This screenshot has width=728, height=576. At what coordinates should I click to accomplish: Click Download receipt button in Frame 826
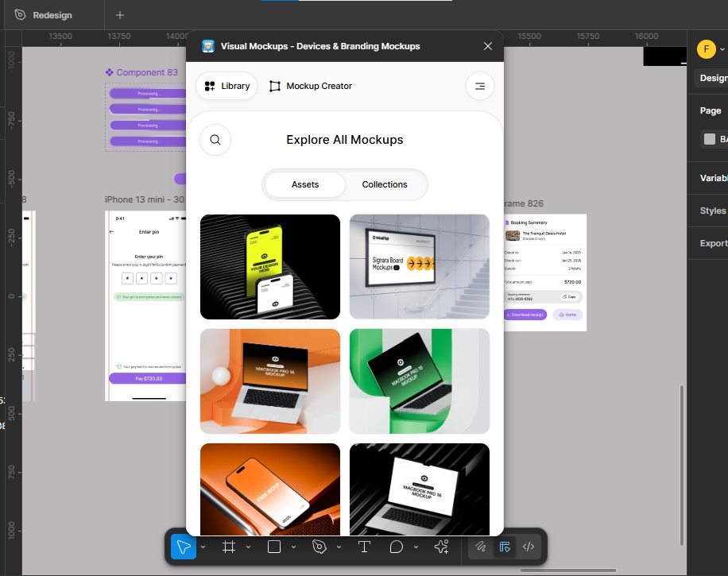click(x=525, y=315)
